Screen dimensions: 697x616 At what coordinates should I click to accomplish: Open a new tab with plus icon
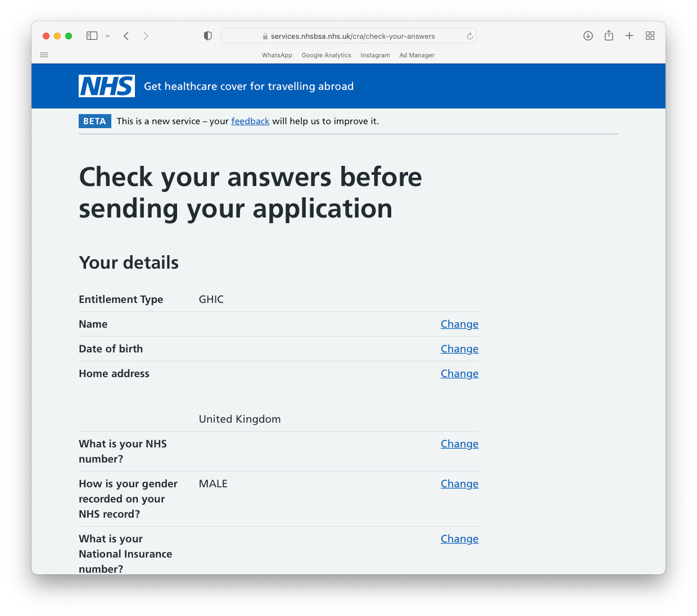tap(630, 36)
